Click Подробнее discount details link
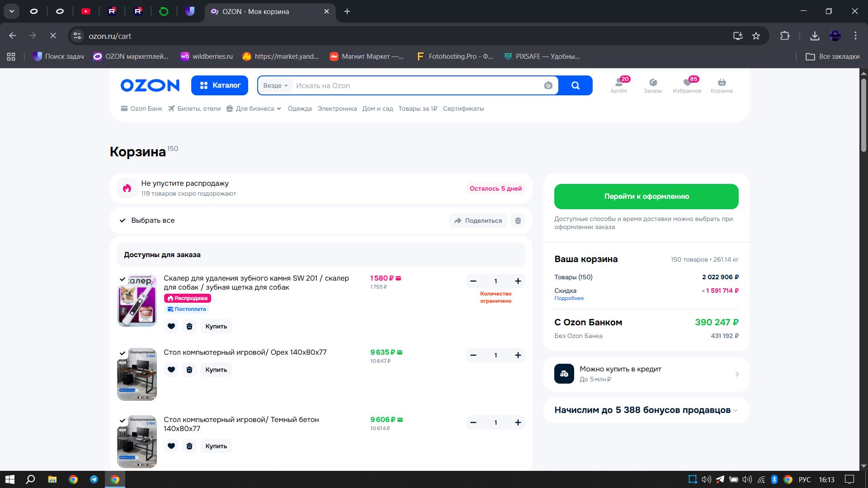This screenshot has width=868, height=488. (x=569, y=298)
